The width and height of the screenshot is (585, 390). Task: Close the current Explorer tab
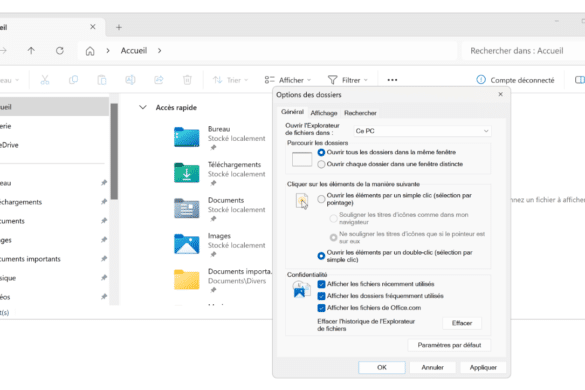pyautogui.click(x=93, y=27)
